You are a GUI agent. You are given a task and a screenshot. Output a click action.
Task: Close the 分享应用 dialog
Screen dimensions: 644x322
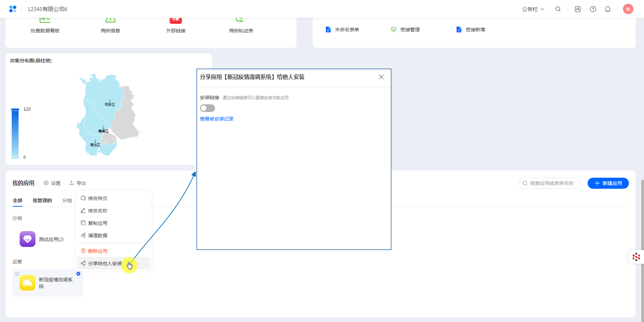pos(381,77)
